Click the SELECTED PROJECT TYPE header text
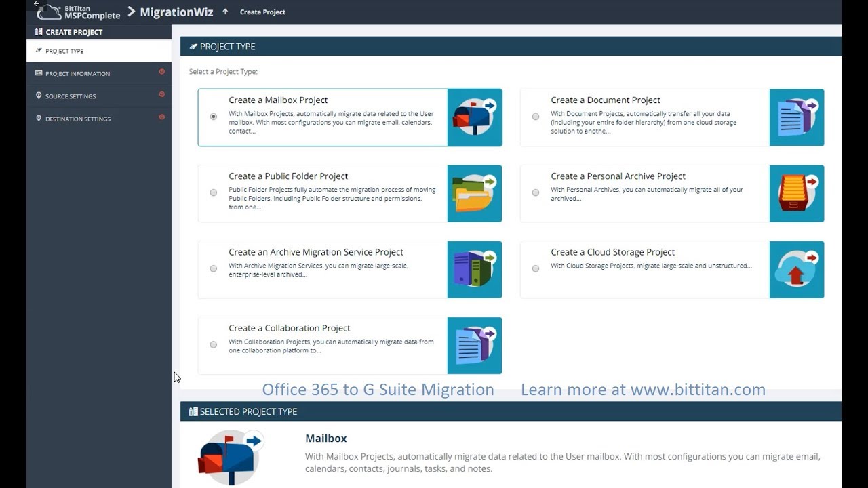The height and width of the screenshot is (488, 868). pyautogui.click(x=248, y=411)
